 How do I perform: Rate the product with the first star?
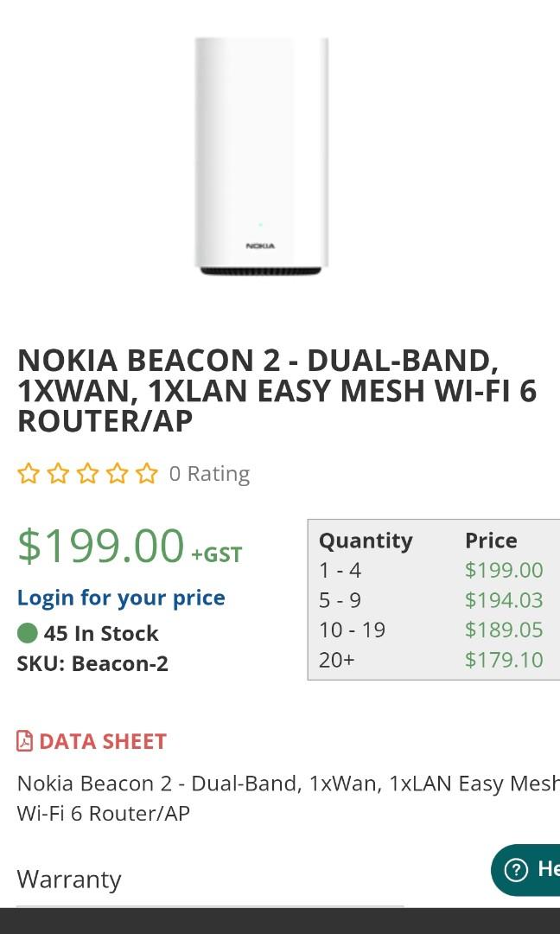(28, 472)
